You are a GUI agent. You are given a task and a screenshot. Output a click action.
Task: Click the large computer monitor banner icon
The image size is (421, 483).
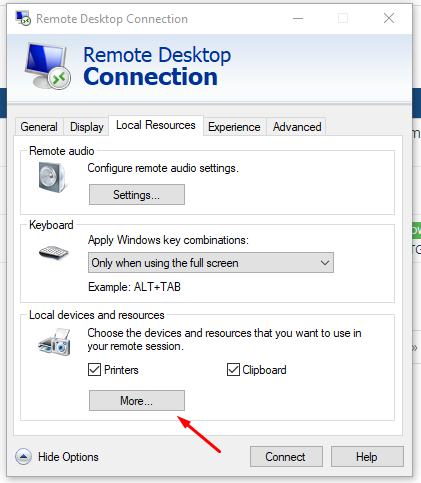coord(48,66)
